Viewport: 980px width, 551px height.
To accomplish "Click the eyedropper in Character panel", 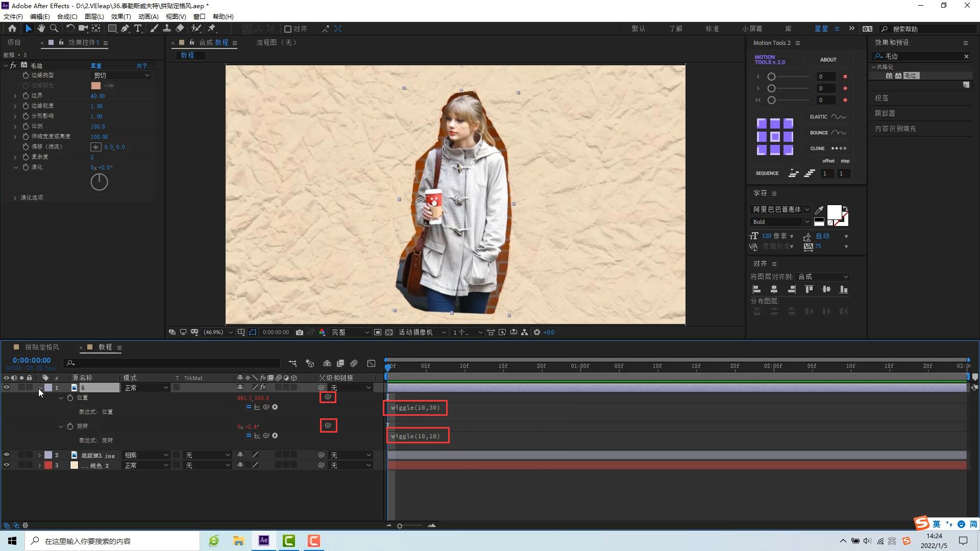I will coord(819,210).
